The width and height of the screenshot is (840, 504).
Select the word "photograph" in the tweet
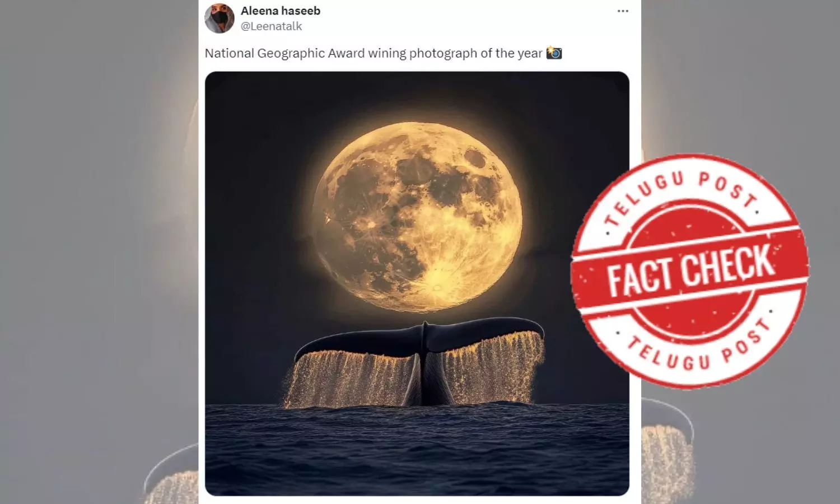(x=443, y=53)
